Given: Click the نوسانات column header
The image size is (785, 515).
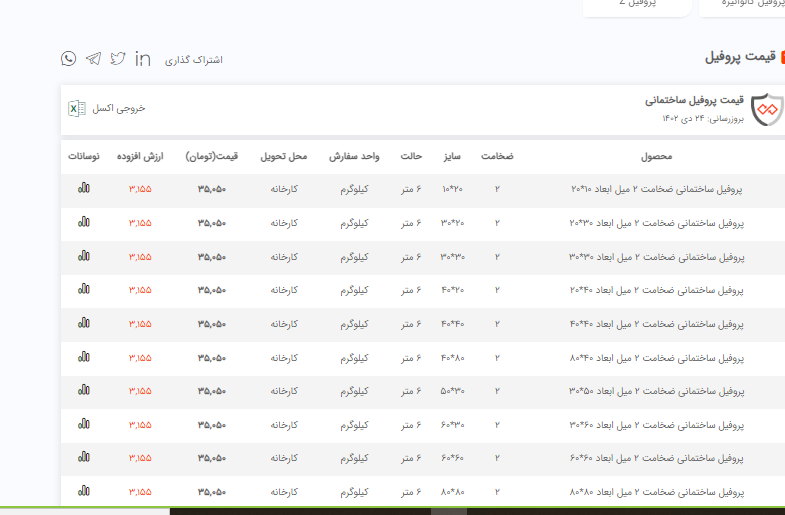Looking at the screenshot, I should [83, 157].
